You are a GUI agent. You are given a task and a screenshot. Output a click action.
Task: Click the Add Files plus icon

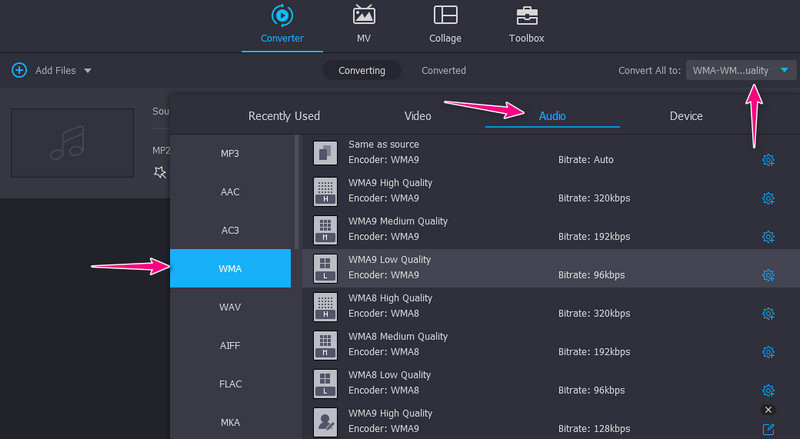(19, 71)
